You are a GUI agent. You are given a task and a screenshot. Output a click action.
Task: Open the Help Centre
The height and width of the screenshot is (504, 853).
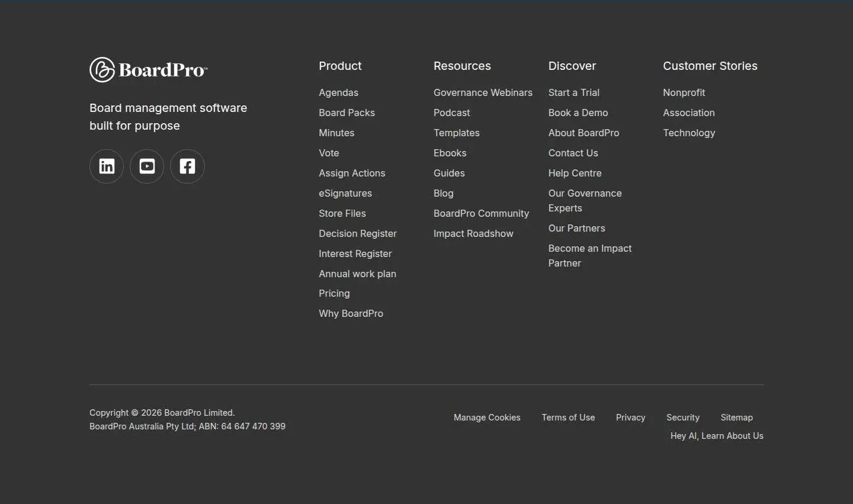(x=575, y=173)
